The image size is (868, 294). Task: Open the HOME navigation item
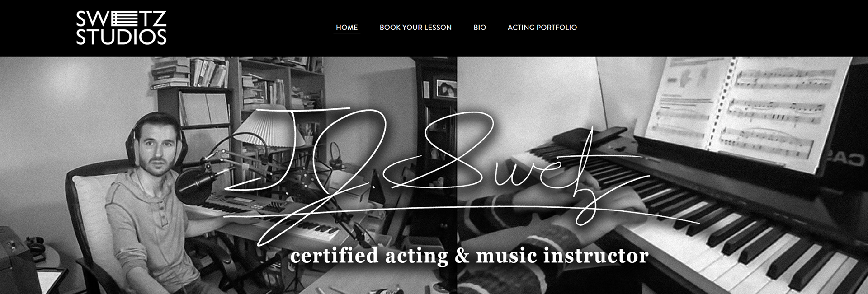(347, 27)
